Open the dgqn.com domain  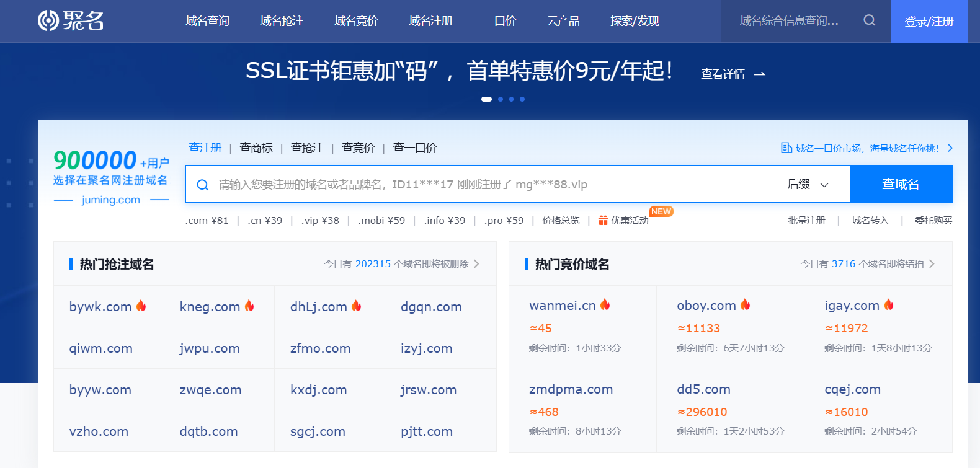(431, 307)
